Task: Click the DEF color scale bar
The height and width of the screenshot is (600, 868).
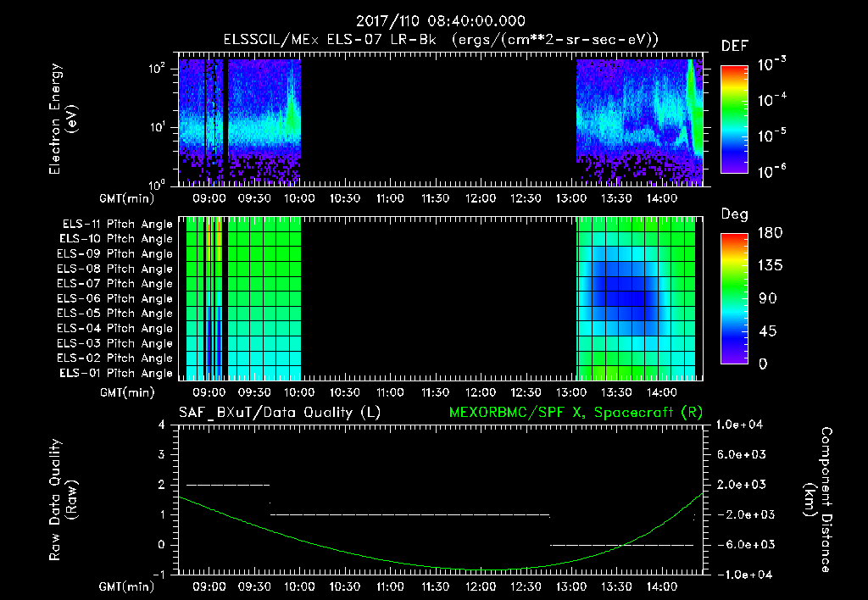Action: tap(734, 119)
